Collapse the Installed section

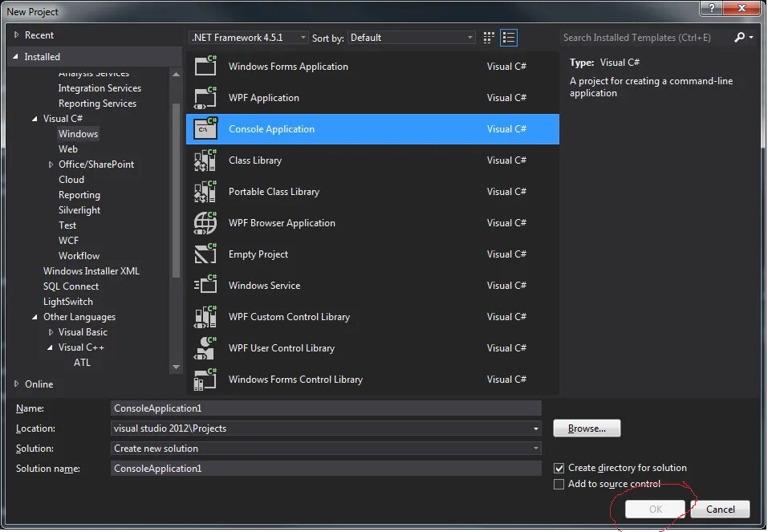(16, 57)
